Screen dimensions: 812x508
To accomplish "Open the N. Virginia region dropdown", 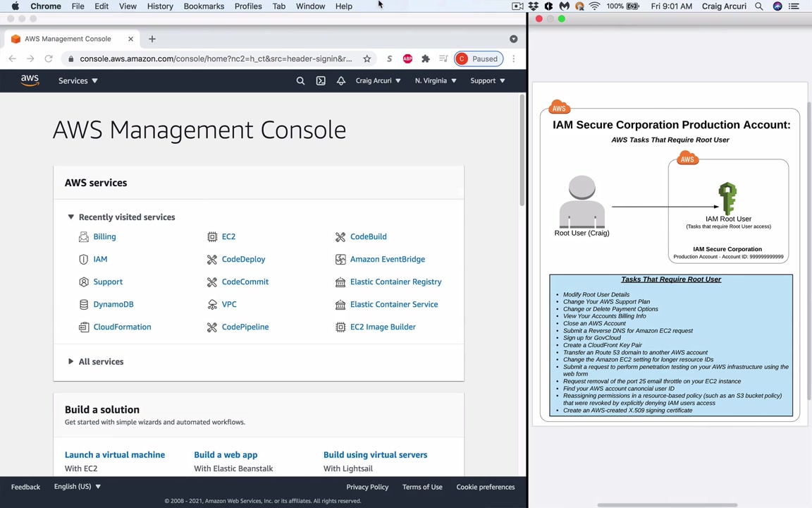I will point(435,80).
